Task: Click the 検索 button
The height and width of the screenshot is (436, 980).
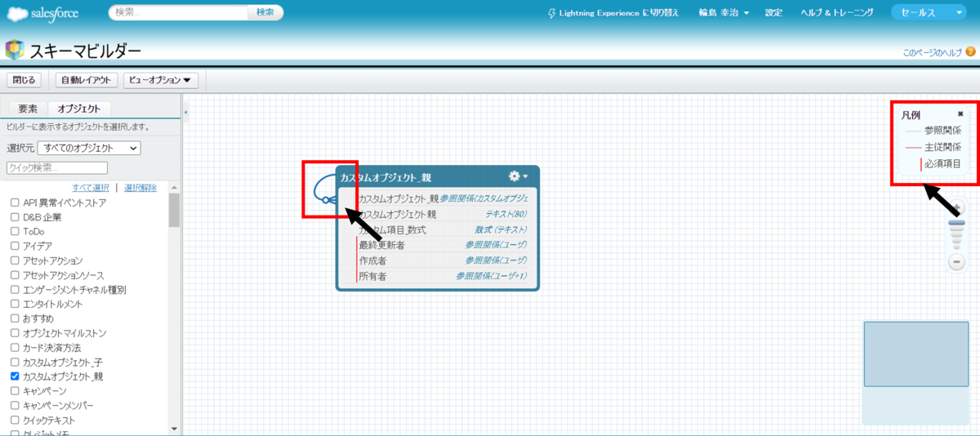Action: [265, 12]
